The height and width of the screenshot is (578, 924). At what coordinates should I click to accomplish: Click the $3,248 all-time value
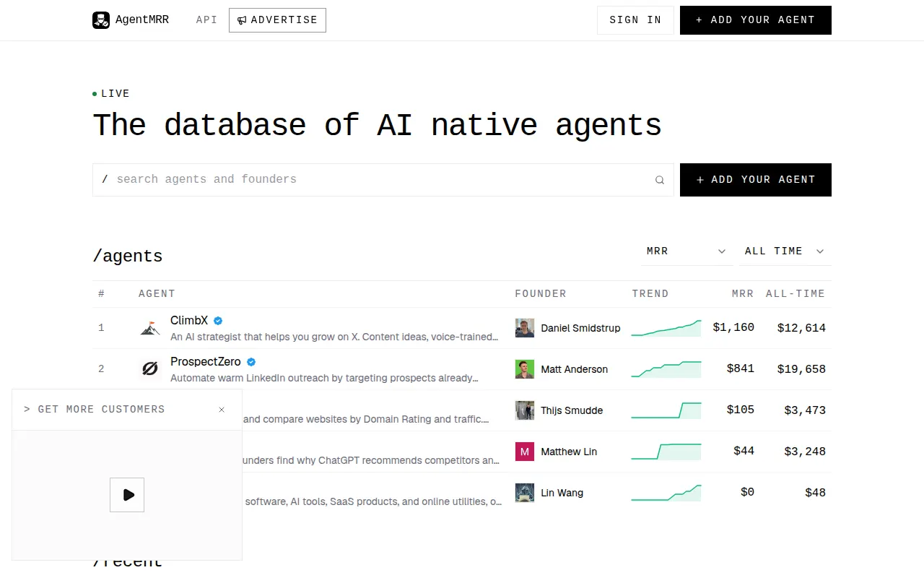(x=805, y=452)
